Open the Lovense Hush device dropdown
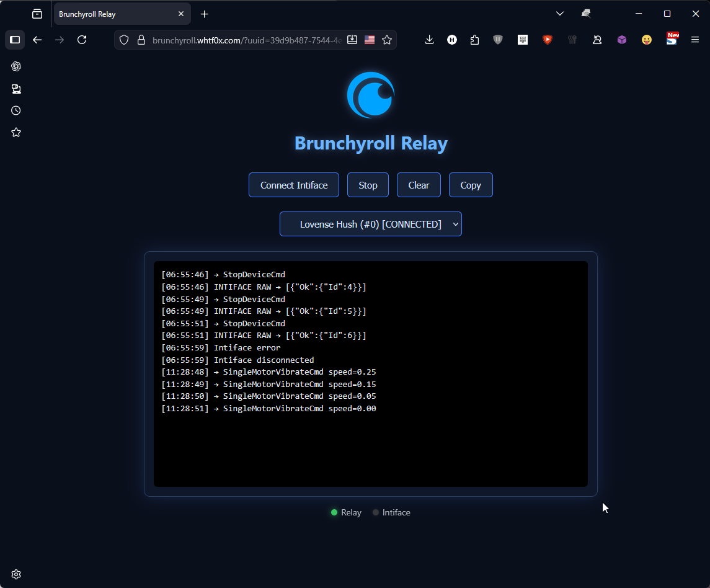Viewport: 710px width, 588px height. 370,224
